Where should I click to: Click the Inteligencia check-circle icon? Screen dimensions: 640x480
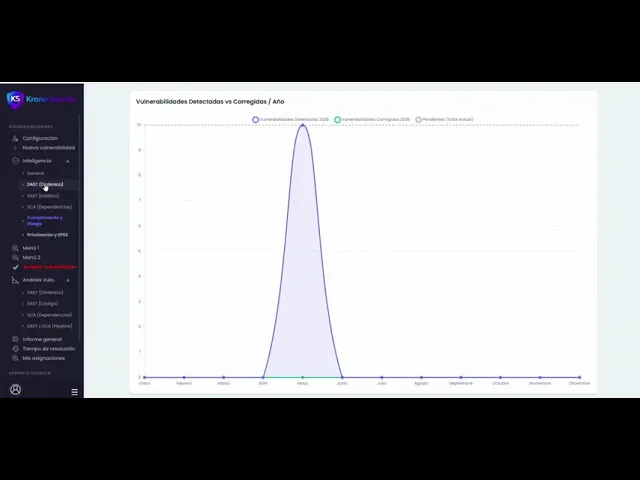click(15, 161)
